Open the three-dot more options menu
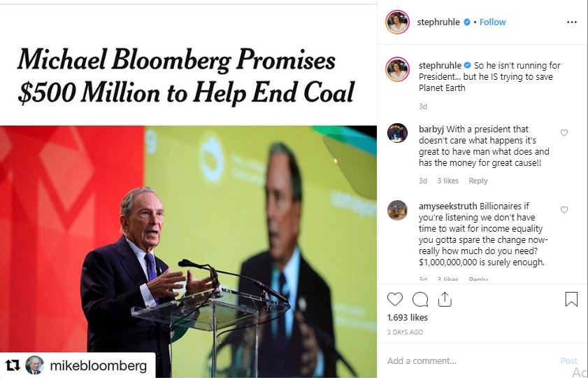 pos(572,22)
